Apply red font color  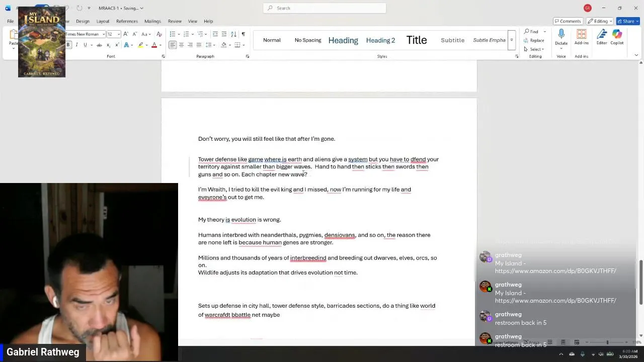[154, 45]
